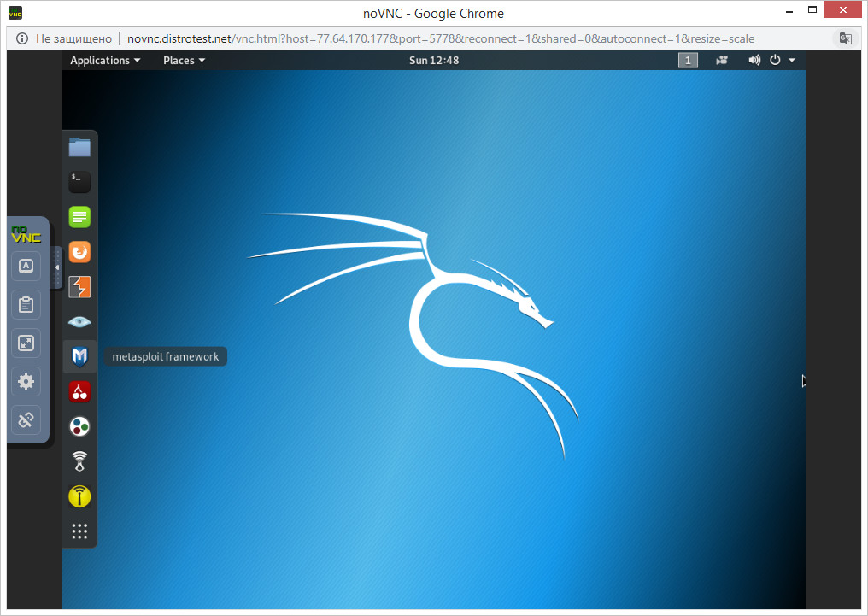Expand system menu dropdown arrow
868x616 pixels.
(792, 61)
